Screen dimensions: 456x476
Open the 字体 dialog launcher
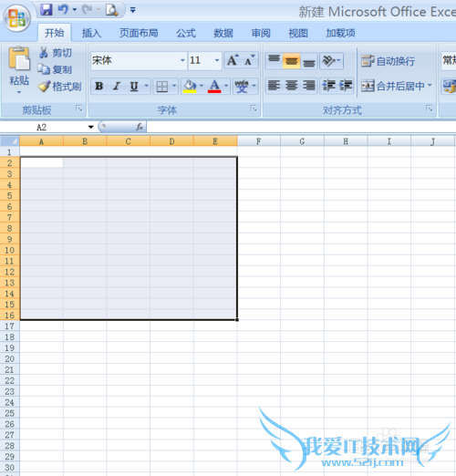254,109
